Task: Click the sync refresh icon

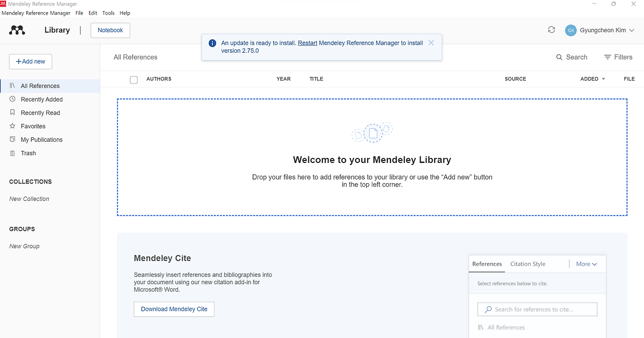Action: 551,30
